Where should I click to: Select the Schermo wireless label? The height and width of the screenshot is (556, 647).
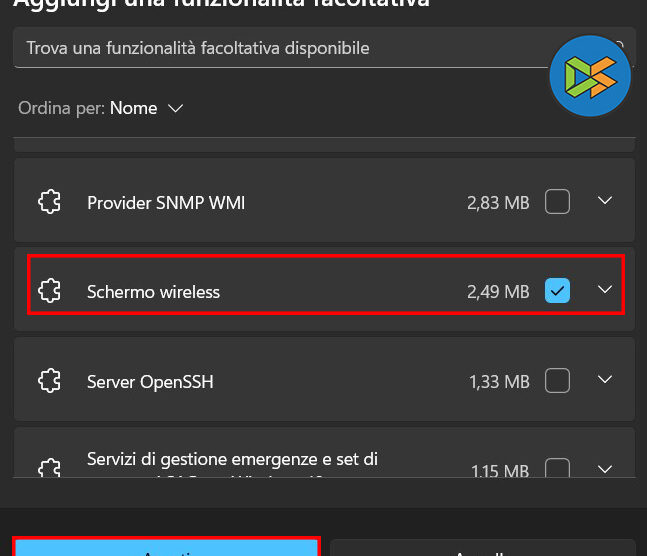153,292
